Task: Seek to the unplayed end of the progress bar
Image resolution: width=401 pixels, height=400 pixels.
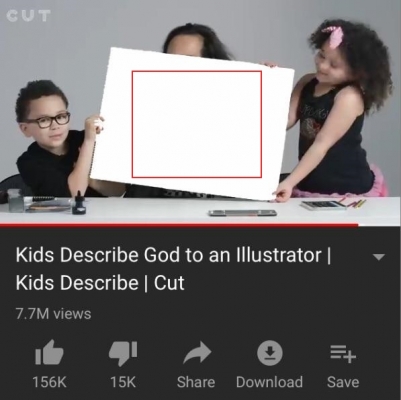Action: (x=380, y=225)
